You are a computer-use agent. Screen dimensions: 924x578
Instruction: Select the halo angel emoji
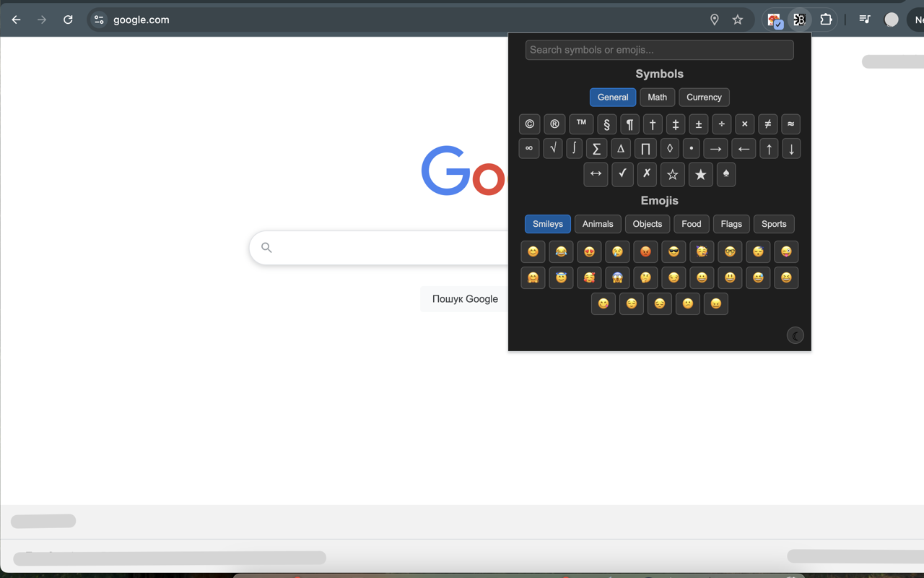(x=561, y=277)
